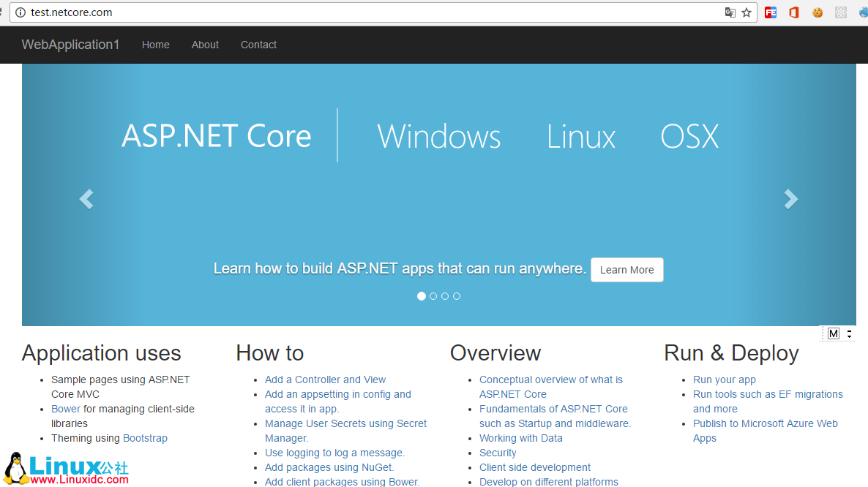Open the About page
Viewport: 868px width, 487px height.
coord(205,45)
